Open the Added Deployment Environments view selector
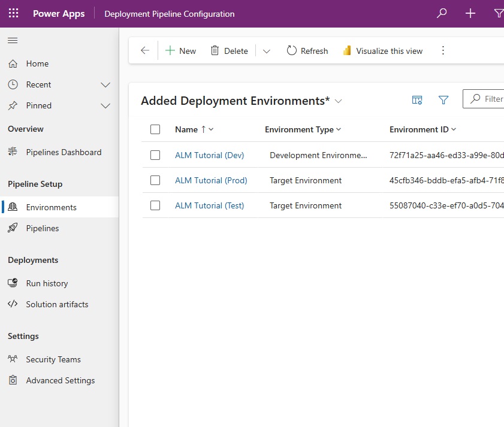This screenshot has width=504, height=427. point(242,101)
